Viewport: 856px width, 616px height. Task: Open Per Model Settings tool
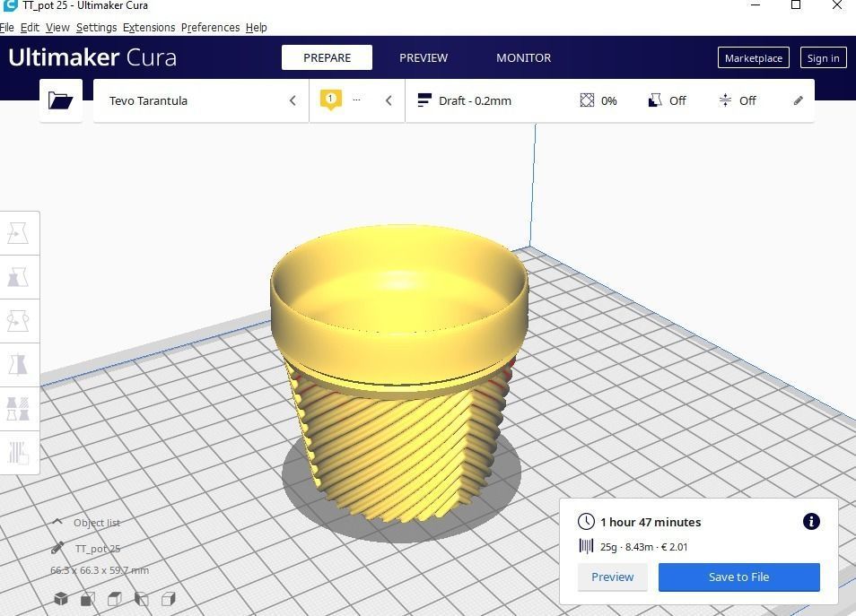[x=18, y=409]
